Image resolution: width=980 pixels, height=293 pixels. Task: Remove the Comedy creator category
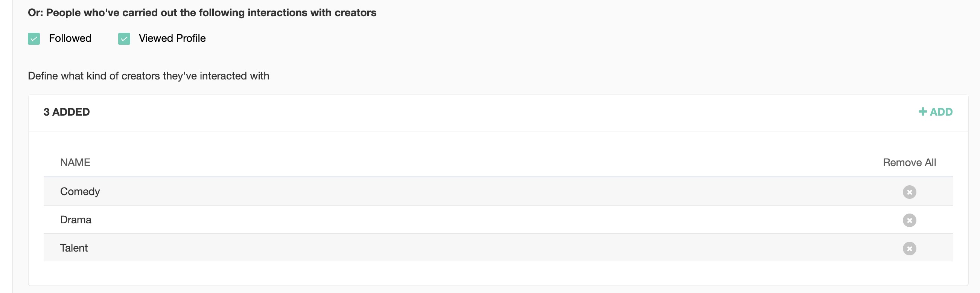pyautogui.click(x=909, y=192)
